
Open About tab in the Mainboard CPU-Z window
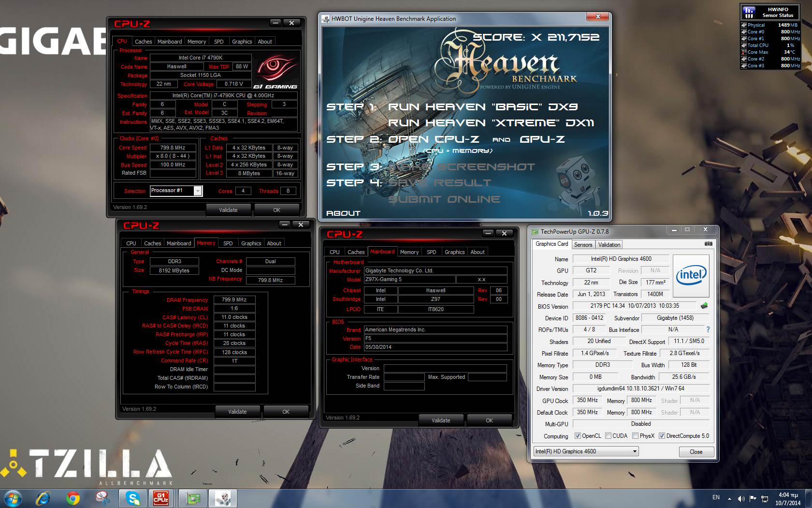[x=478, y=252]
